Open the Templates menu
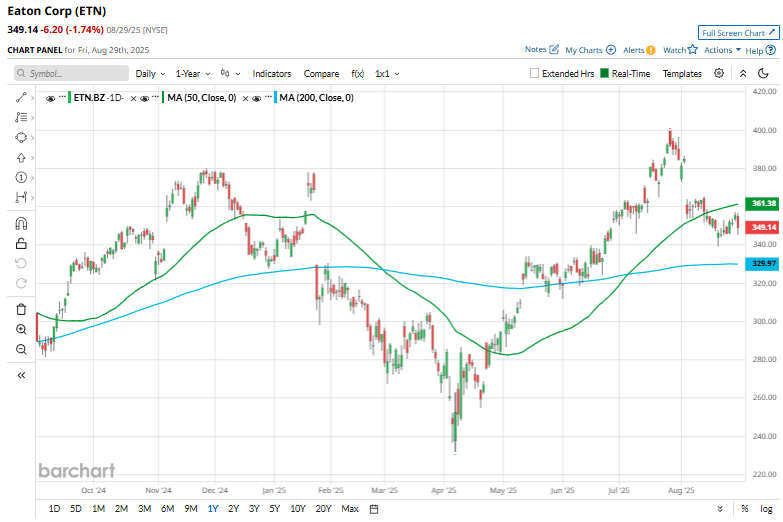This screenshot has height=522, width=783. tap(682, 73)
